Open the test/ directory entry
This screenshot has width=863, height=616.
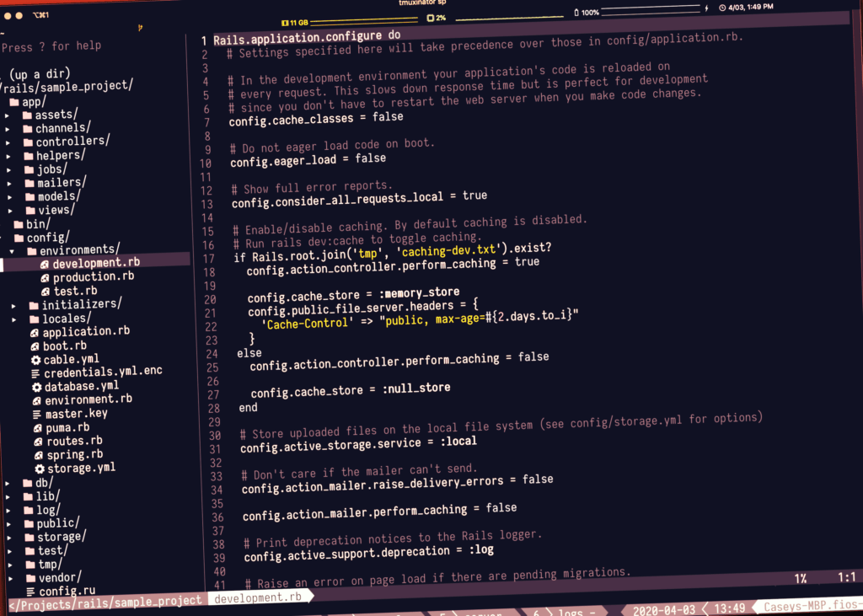[53, 550]
